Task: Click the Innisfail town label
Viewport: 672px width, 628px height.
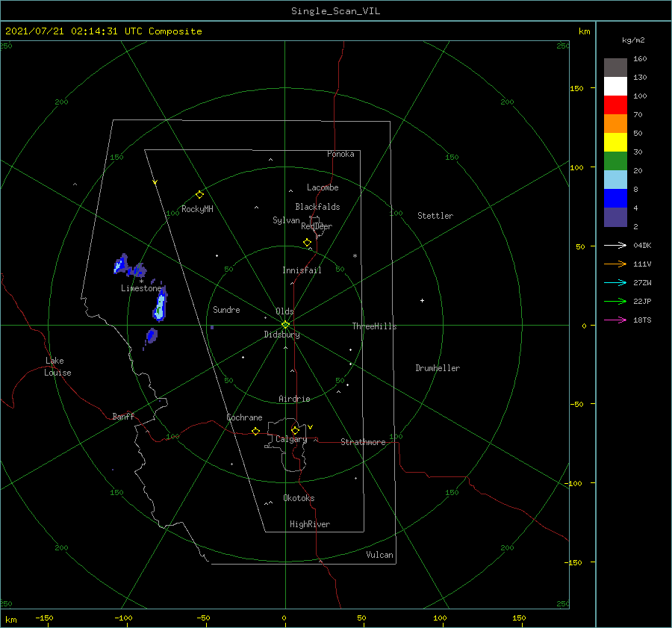Action: click(302, 270)
